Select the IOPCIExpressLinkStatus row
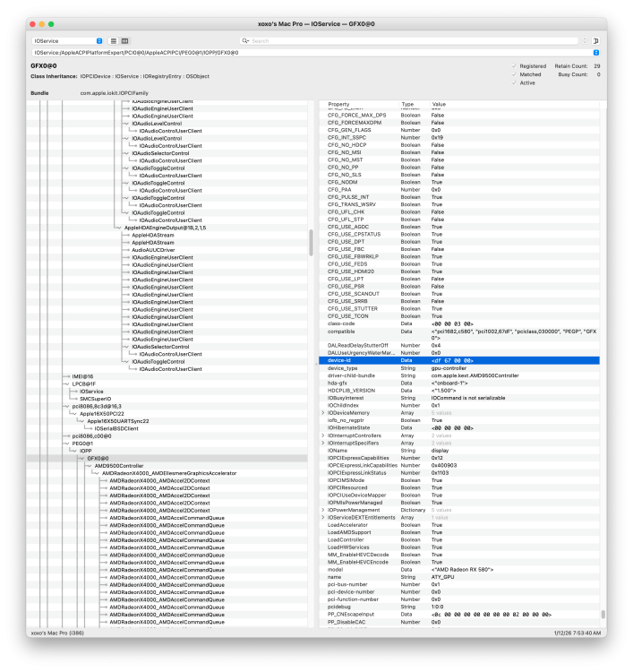This screenshot has height=672, width=633. (x=459, y=473)
